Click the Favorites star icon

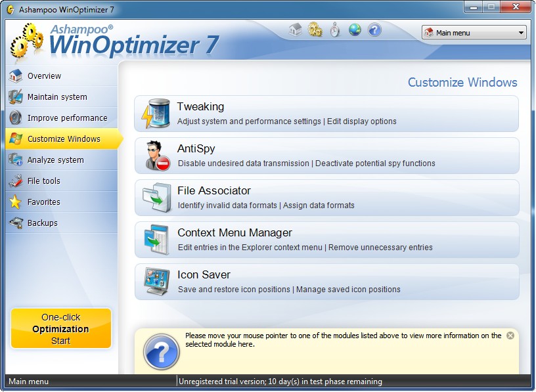16,202
